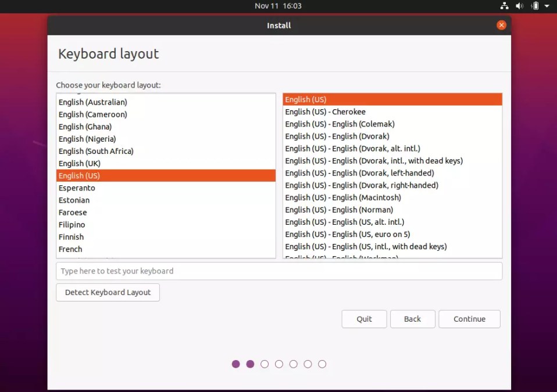Go Back to the previous step
Screen dimensions: 557x392
click(x=412, y=319)
